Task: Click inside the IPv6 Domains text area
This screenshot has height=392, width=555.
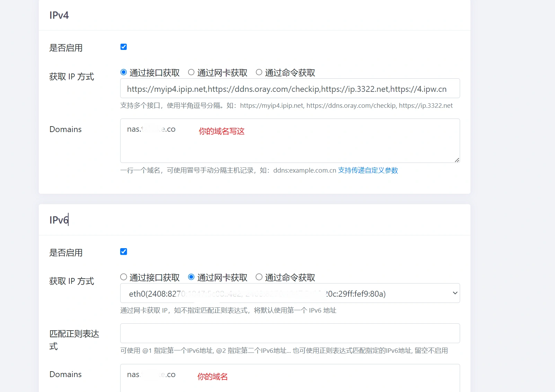Action: click(x=290, y=381)
